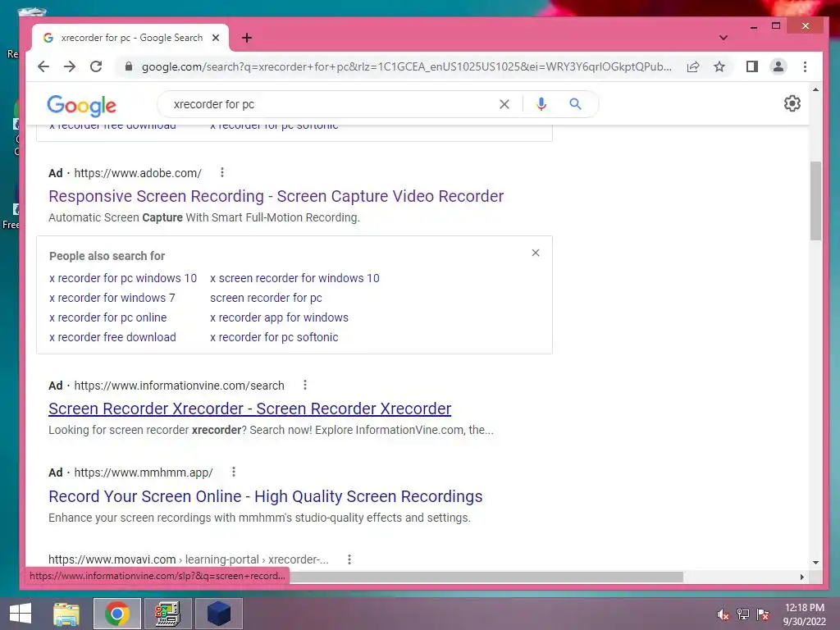Reload the current page
Viewport: 840px width, 630px height.
pos(96,66)
